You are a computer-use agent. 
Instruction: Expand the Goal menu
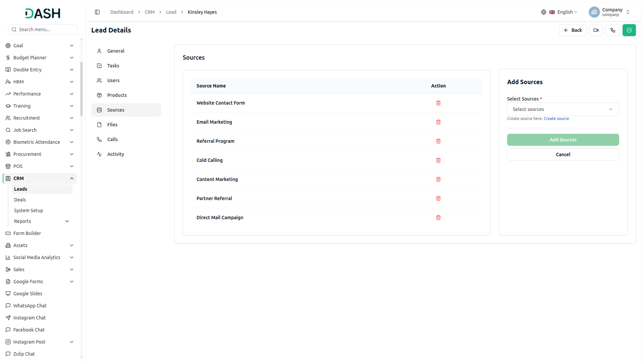click(40, 46)
